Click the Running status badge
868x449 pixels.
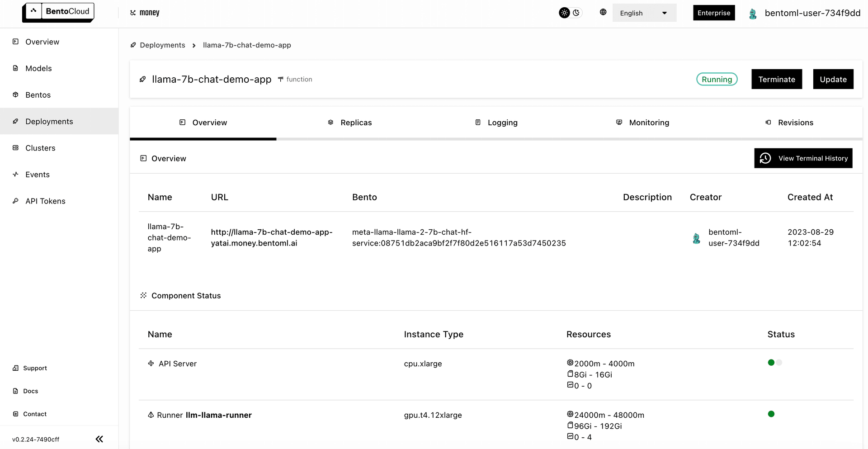pyautogui.click(x=717, y=79)
